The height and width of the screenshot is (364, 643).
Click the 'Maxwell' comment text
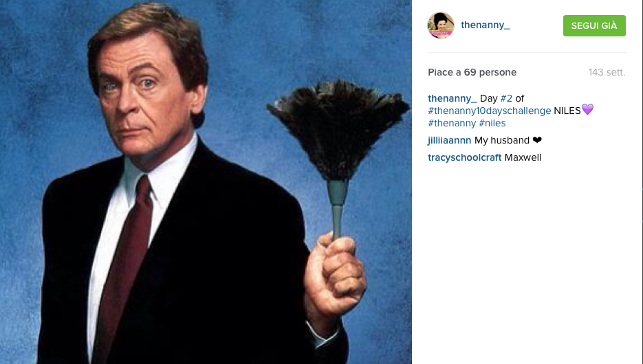tap(523, 158)
